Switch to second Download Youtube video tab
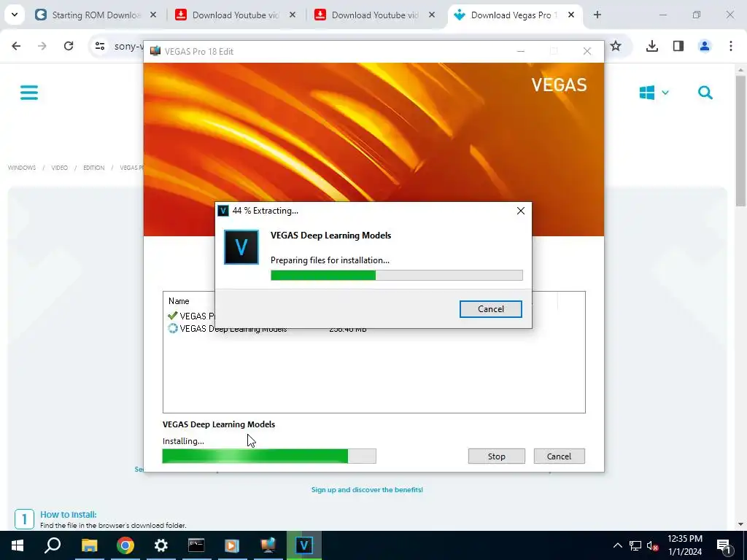This screenshot has width=747, height=560. [x=374, y=15]
